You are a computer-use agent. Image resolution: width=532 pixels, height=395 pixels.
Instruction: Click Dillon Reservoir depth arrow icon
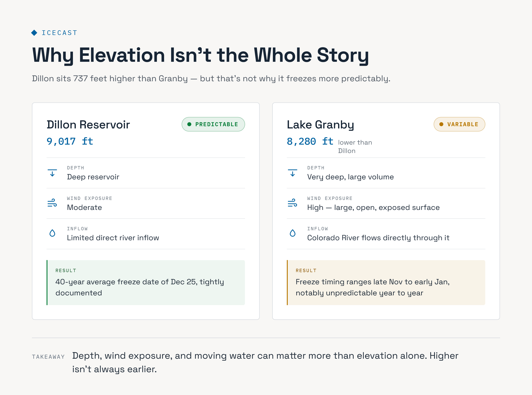(52, 173)
